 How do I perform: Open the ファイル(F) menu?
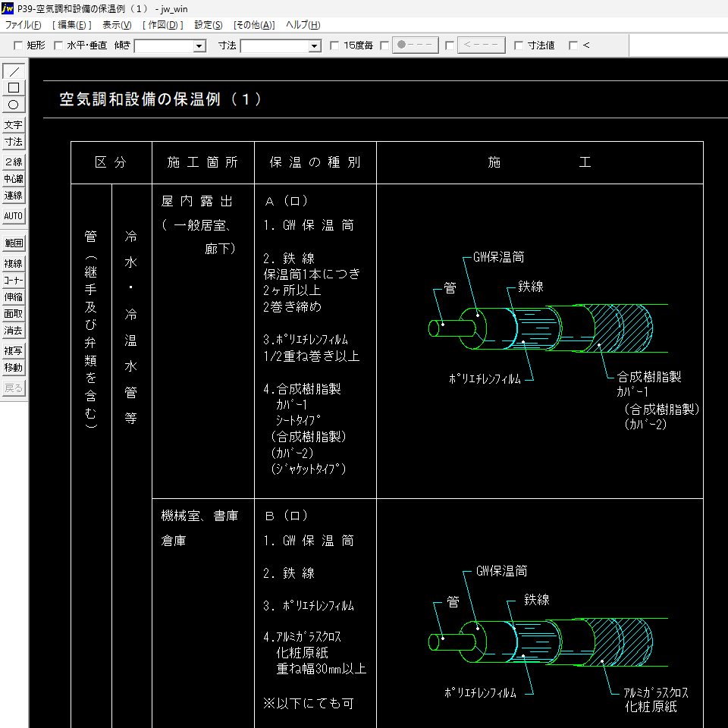point(24,25)
